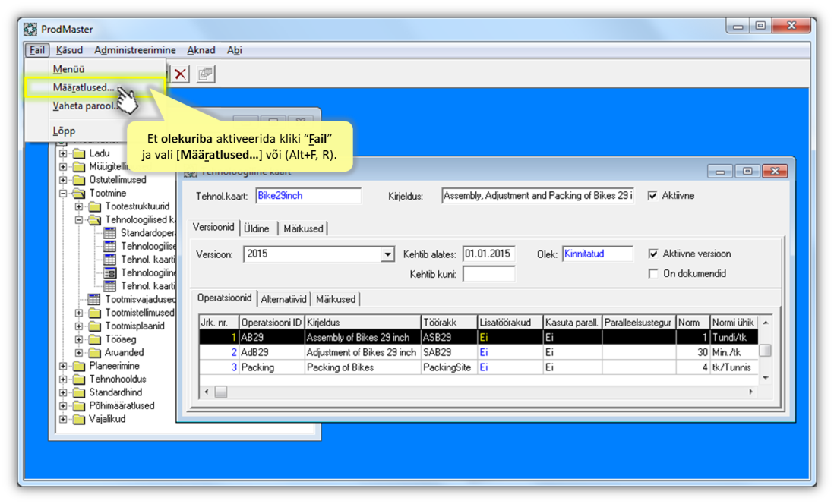Choose Määratlused... from the Fail menu
Image resolution: width=834 pixels, height=504 pixels.
(x=95, y=87)
